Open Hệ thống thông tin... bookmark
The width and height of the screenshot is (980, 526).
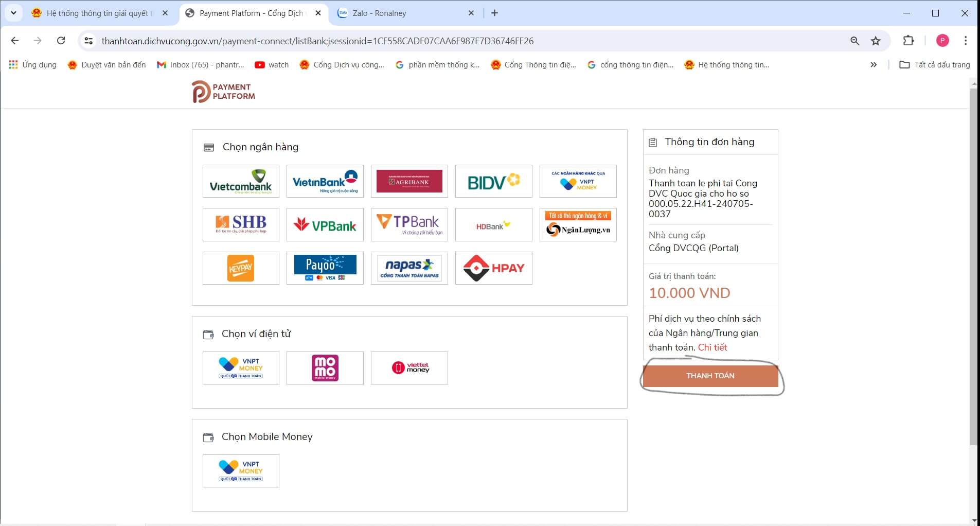coord(727,65)
